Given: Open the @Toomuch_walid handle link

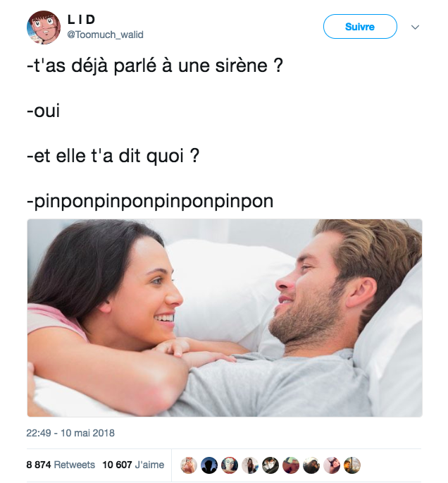Looking at the screenshot, I should pos(105,35).
